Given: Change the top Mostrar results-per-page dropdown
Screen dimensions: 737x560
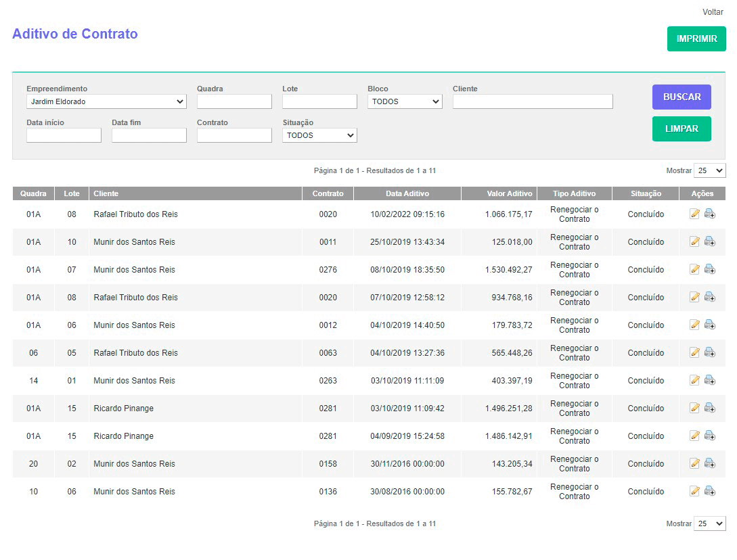Looking at the screenshot, I should [709, 170].
